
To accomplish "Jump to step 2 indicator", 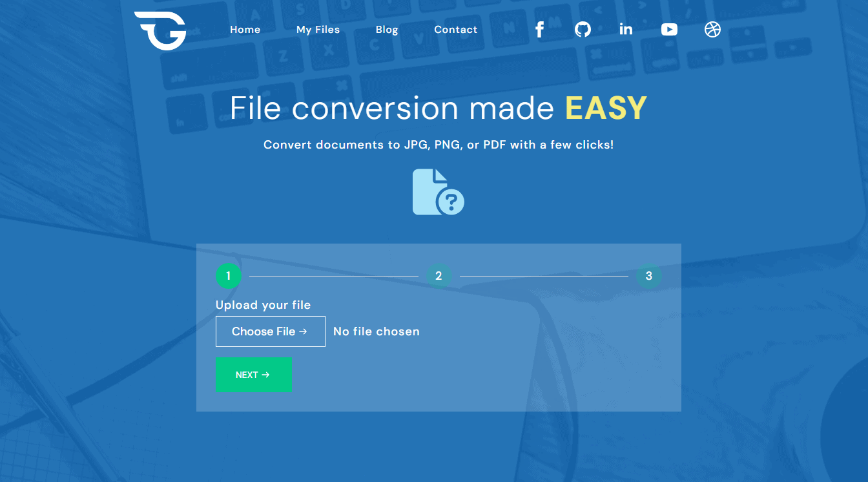I will tap(439, 276).
